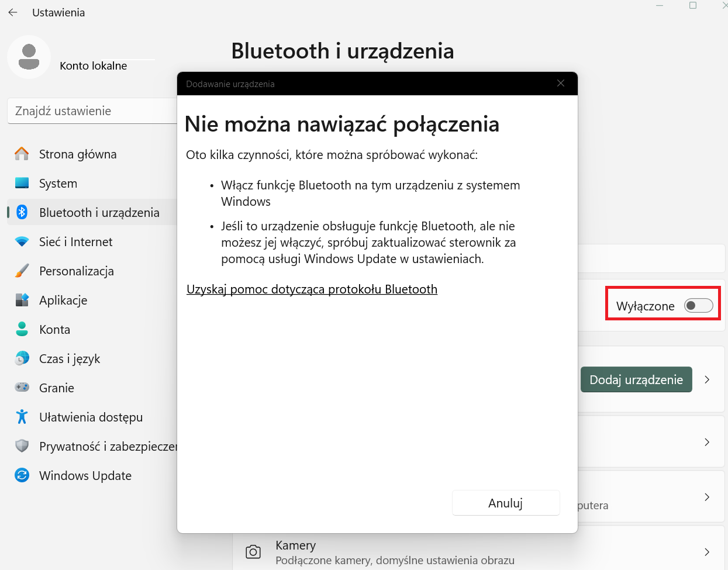Expand the Kamery row chevron
Viewport: 728px width, 570px height.
707,552
